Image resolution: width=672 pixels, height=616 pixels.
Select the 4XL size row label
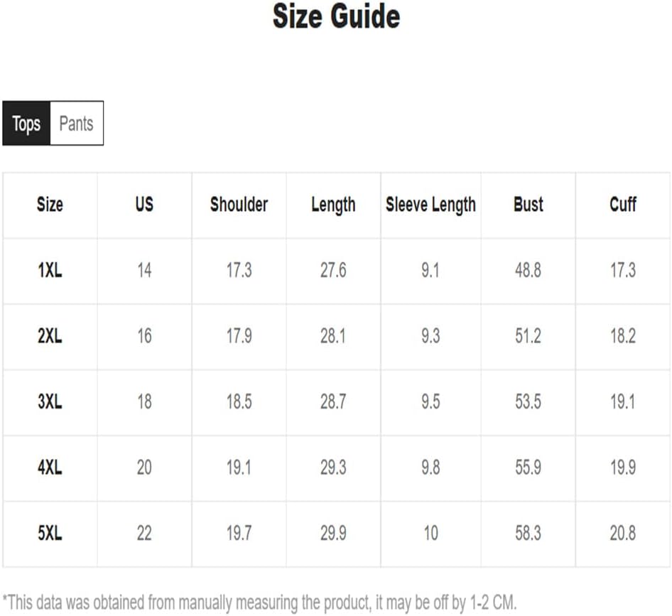click(x=50, y=468)
